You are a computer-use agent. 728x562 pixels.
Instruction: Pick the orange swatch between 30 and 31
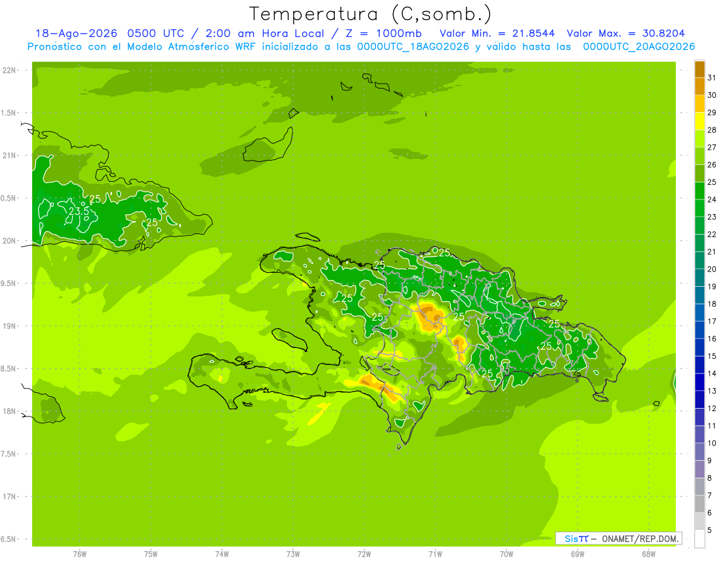(699, 87)
